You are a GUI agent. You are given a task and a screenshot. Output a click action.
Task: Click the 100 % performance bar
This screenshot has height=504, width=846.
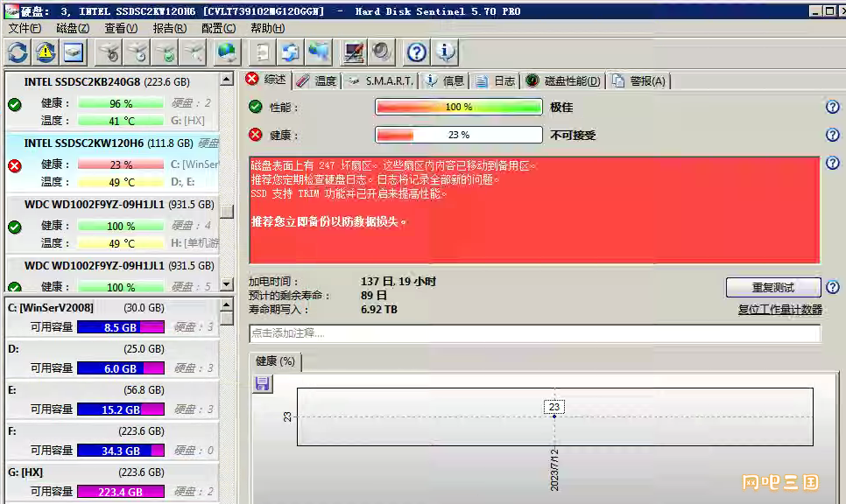[x=459, y=107]
